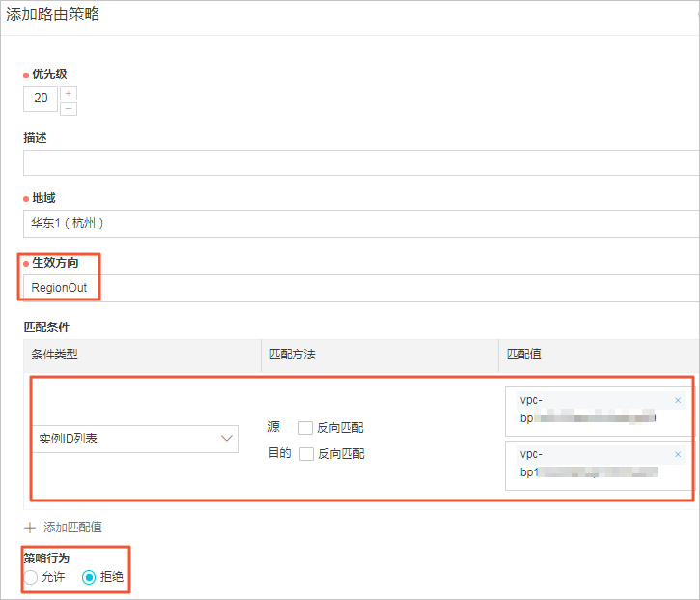Screen dimensions: 700x600
Task: Check 源 反向匹配 checkbox
Action: point(305,428)
